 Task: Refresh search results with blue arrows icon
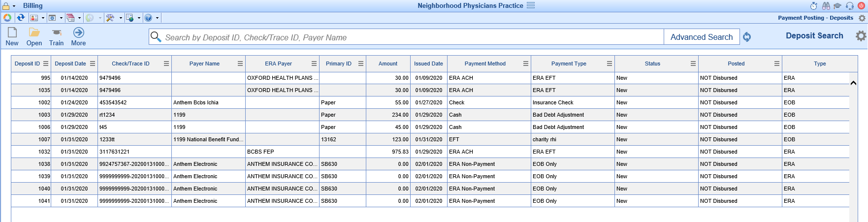click(747, 37)
